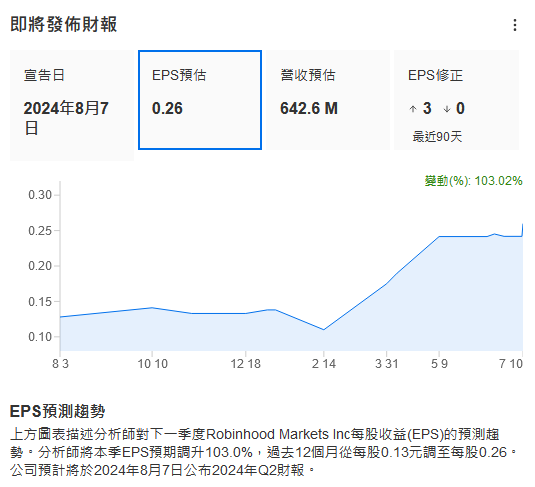Screen dimensions: 535x487
Task: Click the 0.30 y-axis label
Action: coord(40,195)
